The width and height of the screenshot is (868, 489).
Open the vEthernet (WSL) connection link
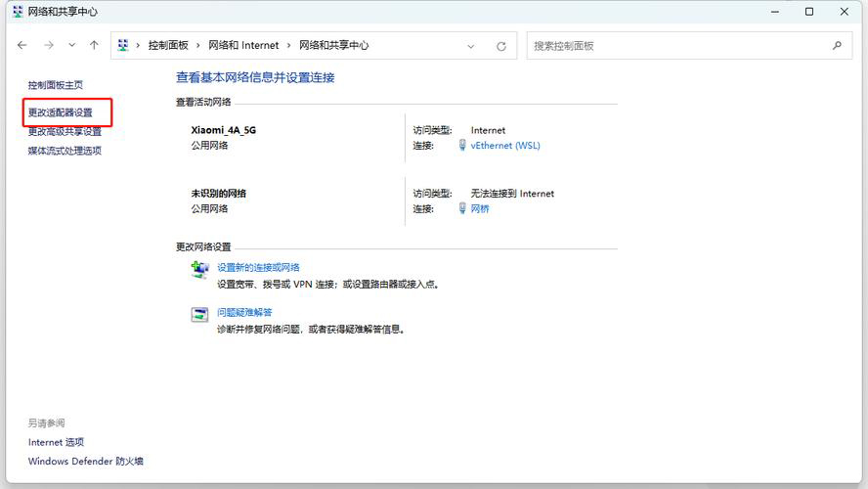[x=504, y=146]
